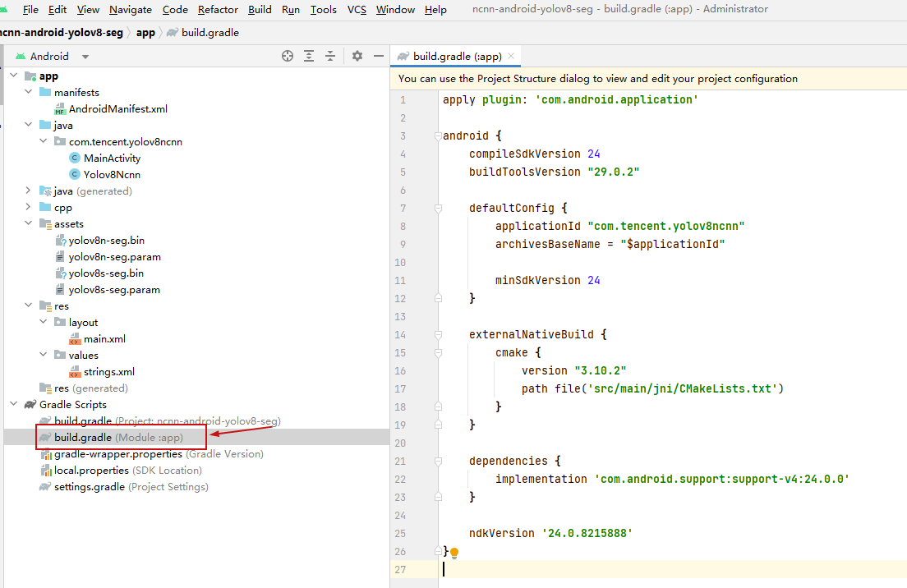The width and height of the screenshot is (907, 588).
Task: Hide the Project tool window (minus icon)
Action: (379, 56)
